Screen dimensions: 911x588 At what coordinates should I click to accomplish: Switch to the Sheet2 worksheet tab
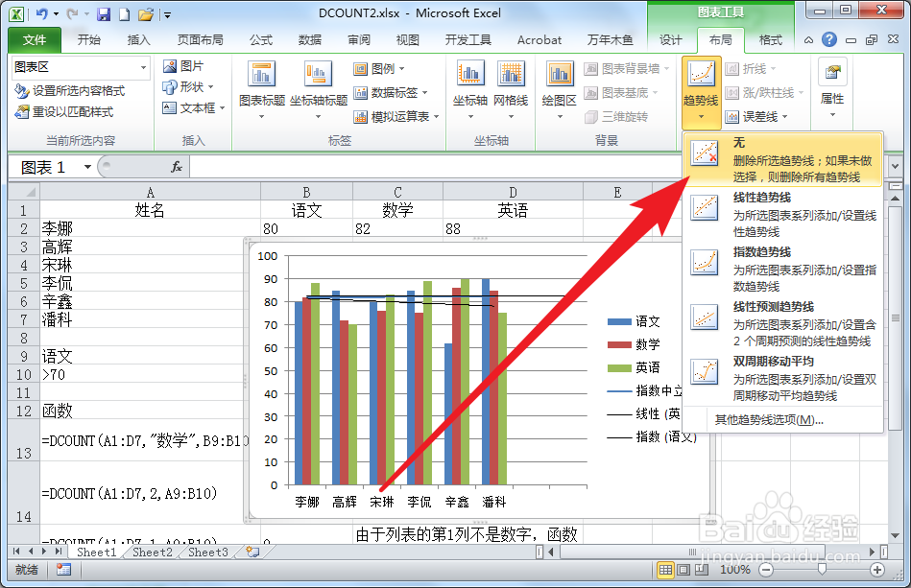[151, 553]
